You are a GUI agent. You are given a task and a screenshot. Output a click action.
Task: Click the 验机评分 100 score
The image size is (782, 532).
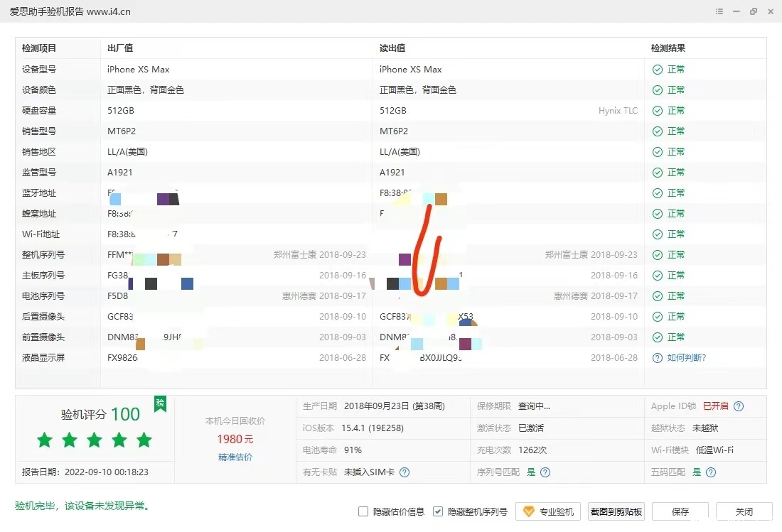[100, 414]
